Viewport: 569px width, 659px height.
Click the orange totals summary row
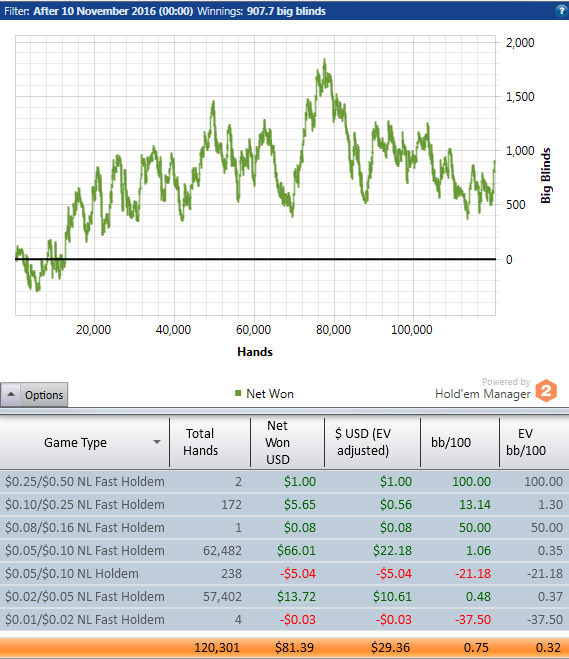pos(284,648)
